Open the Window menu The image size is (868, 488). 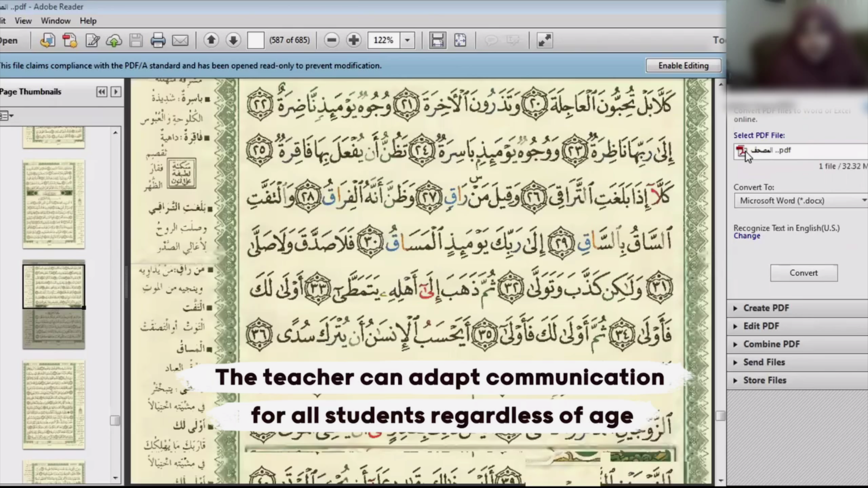[56, 21]
